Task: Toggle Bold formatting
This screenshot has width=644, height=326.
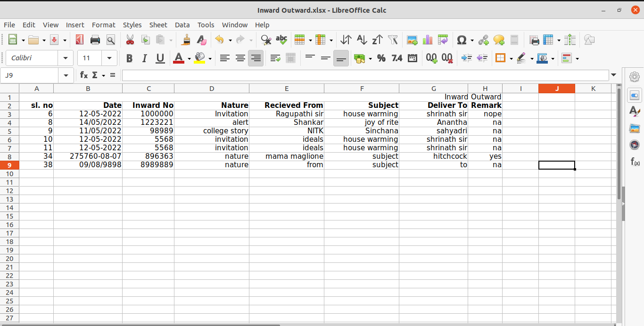Action: click(x=129, y=58)
